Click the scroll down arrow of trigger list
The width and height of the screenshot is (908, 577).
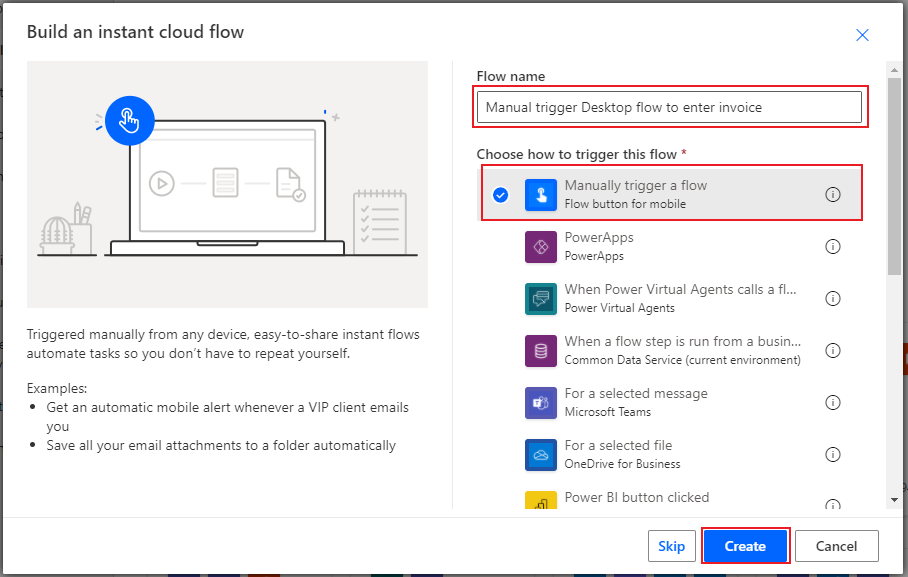click(x=895, y=500)
